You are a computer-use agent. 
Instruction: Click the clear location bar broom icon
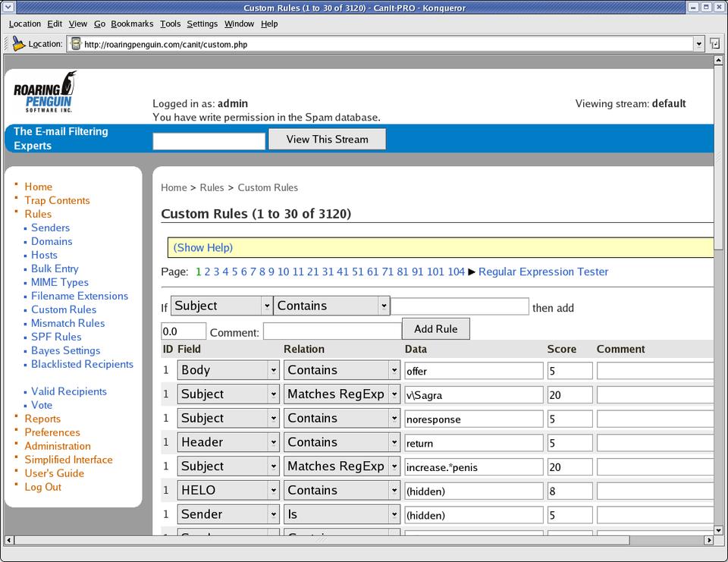(18, 44)
